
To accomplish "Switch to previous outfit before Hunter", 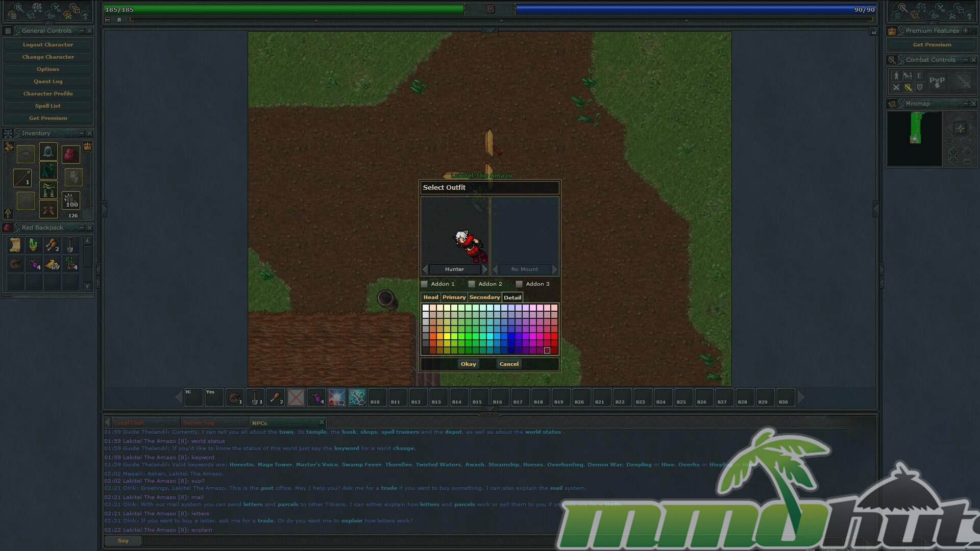I will pyautogui.click(x=425, y=269).
